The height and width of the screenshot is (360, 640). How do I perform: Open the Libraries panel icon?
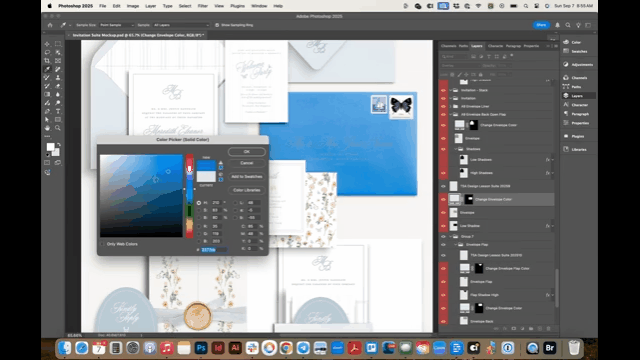tap(575, 149)
